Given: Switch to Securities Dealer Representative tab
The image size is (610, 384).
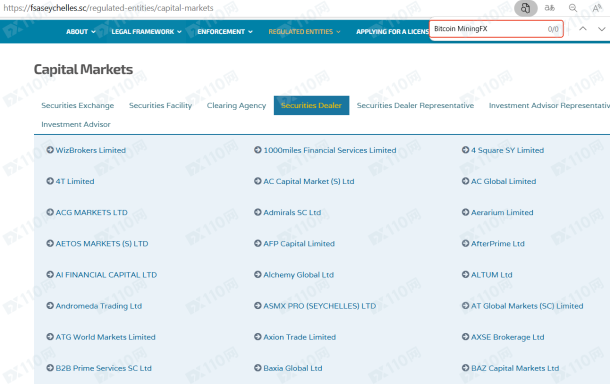Looking at the screenshot, I should [x=415, y=105].
